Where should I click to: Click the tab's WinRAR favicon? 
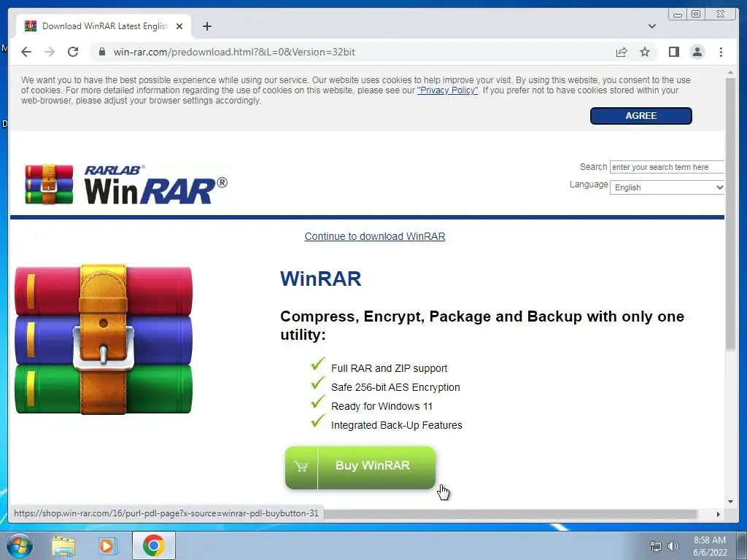pos(31,26)
